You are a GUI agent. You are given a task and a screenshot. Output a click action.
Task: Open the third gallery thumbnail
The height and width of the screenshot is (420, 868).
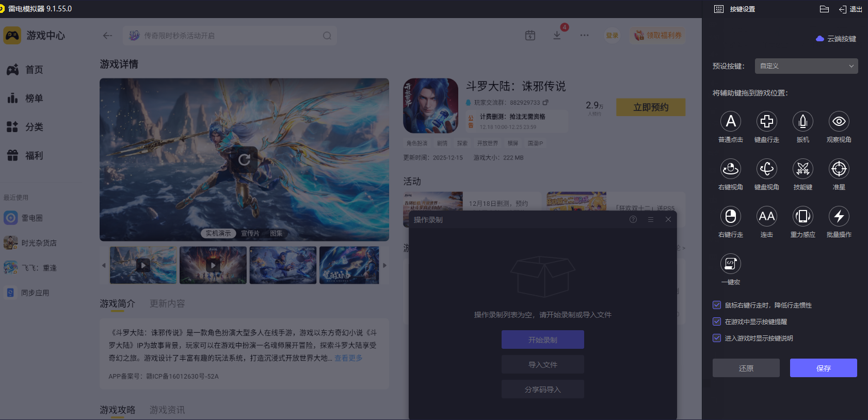click(x=283, y=265)
